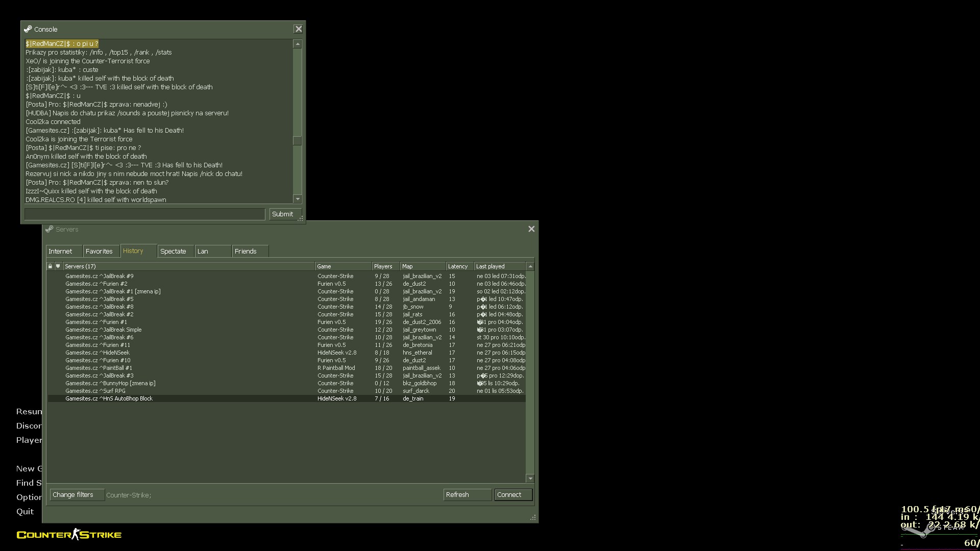Select the History tab
This screenshot has height=551, width=980.
[138, 251]
